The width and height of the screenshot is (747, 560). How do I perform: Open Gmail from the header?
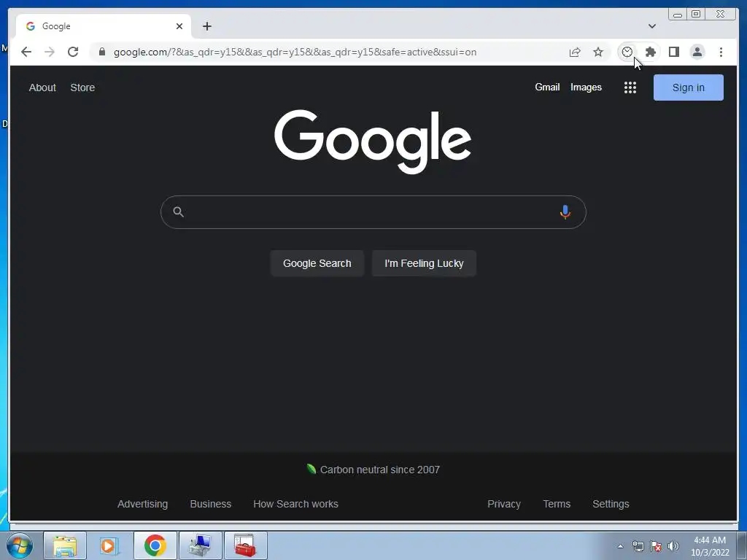coord(547,87)
